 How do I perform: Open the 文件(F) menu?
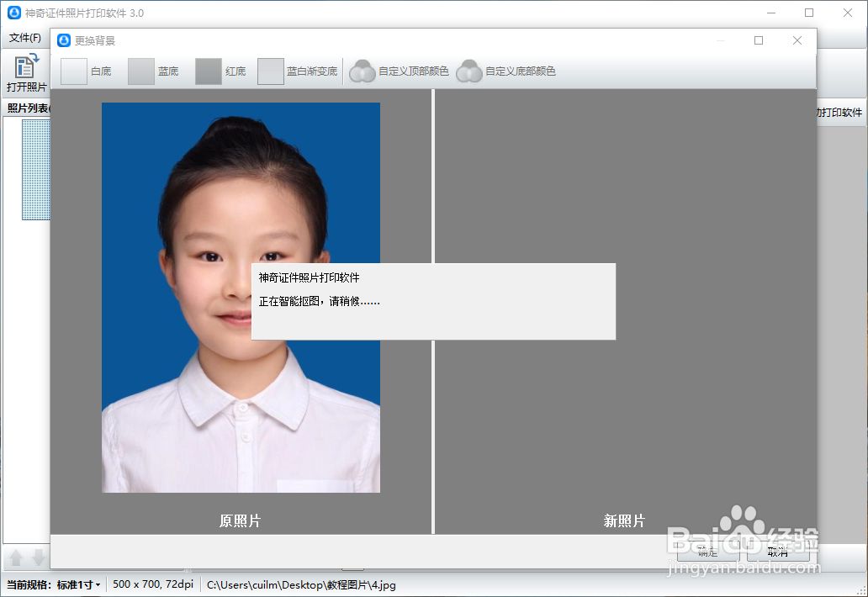(25, 38)
